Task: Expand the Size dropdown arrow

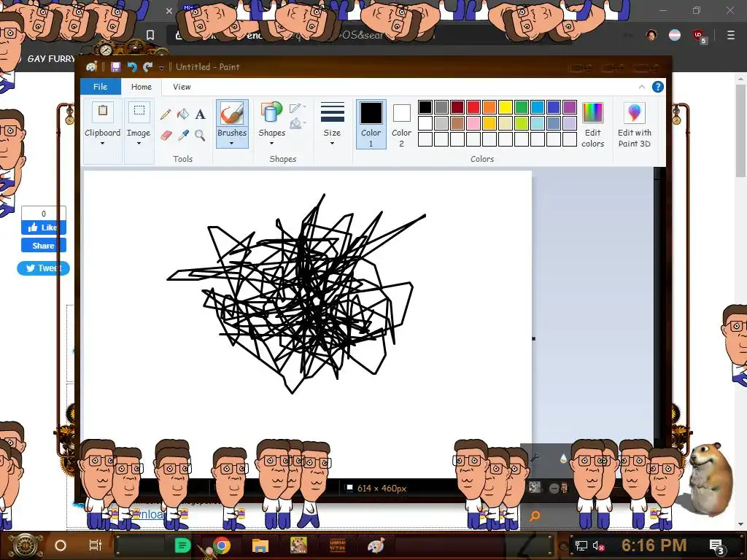Action: [x=332, y=144]
